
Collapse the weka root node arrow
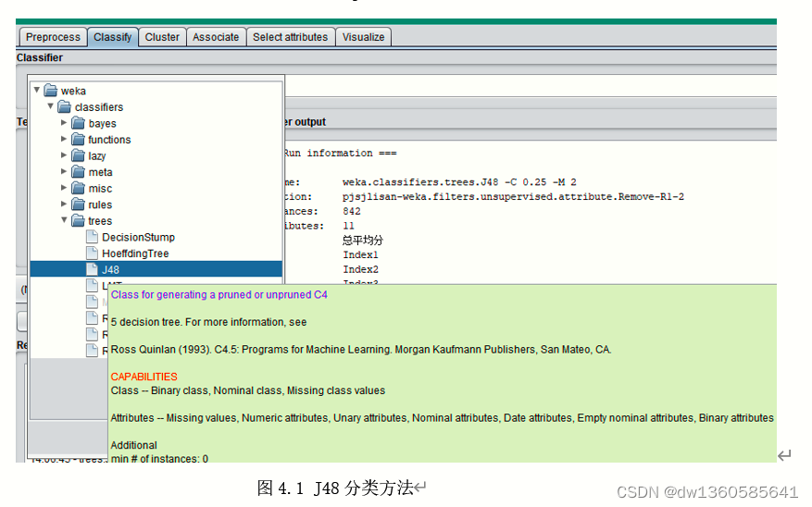37,90
